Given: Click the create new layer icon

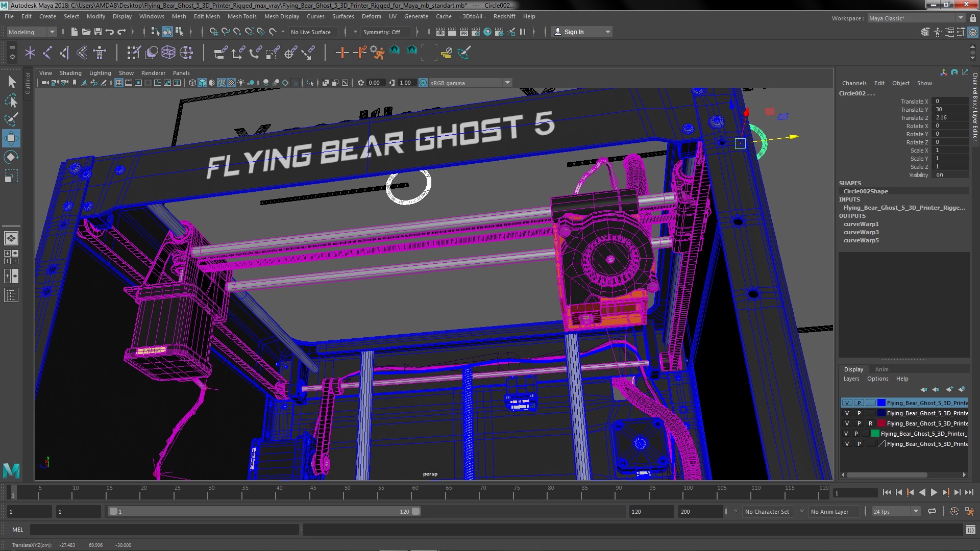Looking at the screenshot, I should 949,389.
